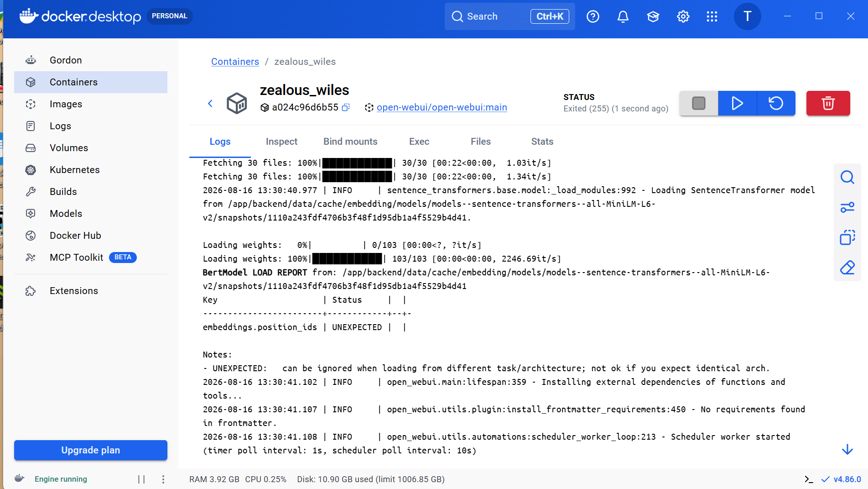Pause the Docker engine
Screen dimensions: 868x489
[x=141, y=479]
